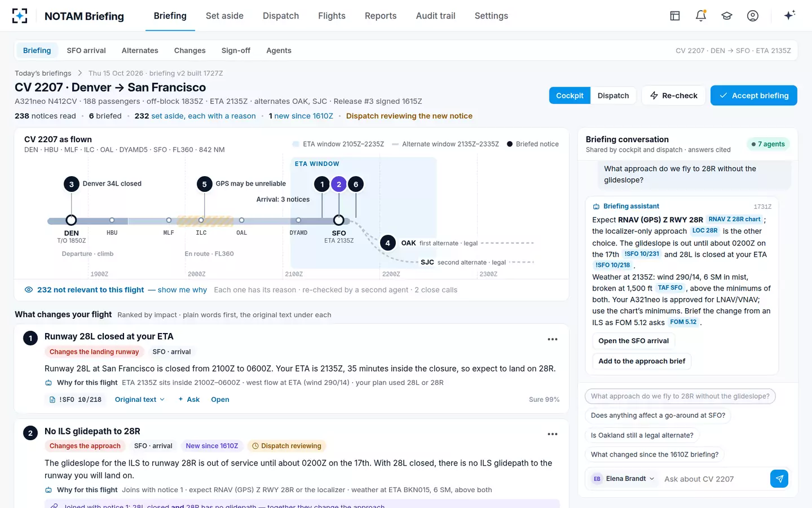The image size is (812, 508).
Task: Click the graduation cap training icon
Action: coord(727,16)
